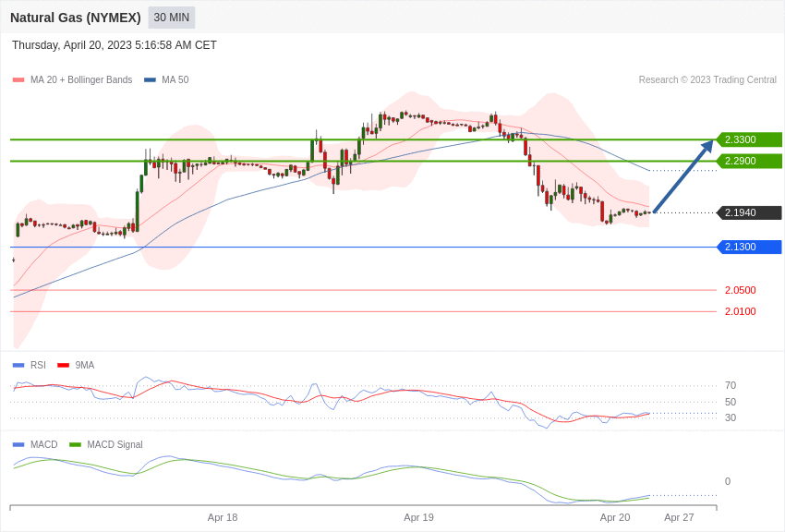
Task: Click the 2.1940 current price label
Action: pyautogui.click(x=749, y=212)
